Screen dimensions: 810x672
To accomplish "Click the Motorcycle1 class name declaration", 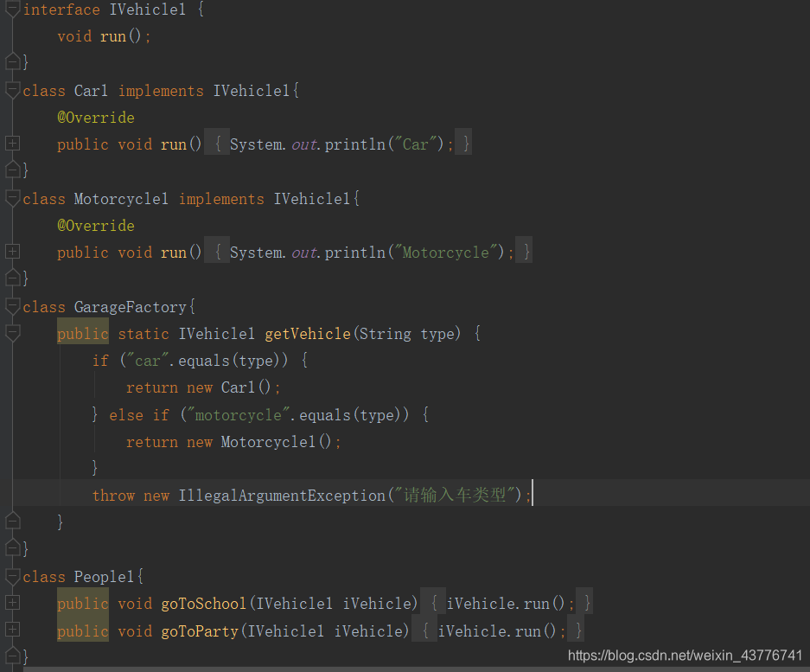I will click(121, 199).
